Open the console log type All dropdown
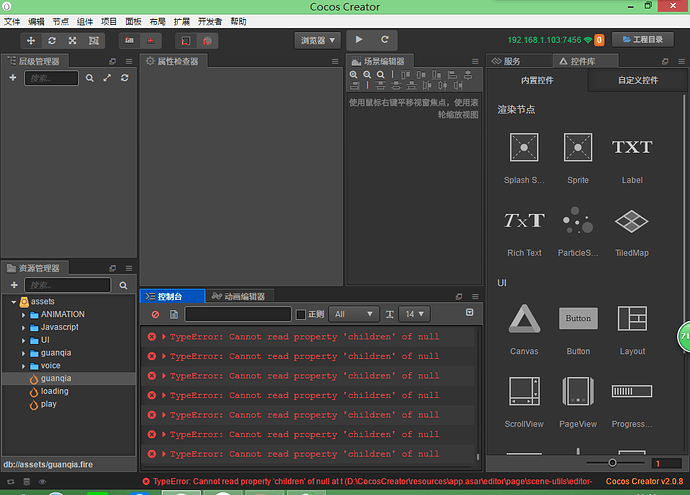 (x=353, y=314)
